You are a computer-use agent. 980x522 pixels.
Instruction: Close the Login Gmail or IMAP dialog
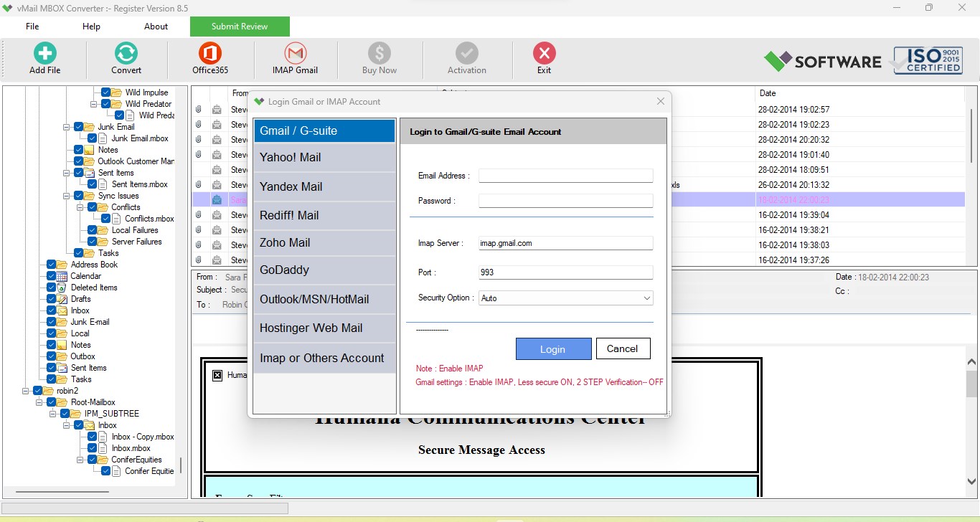661,102
